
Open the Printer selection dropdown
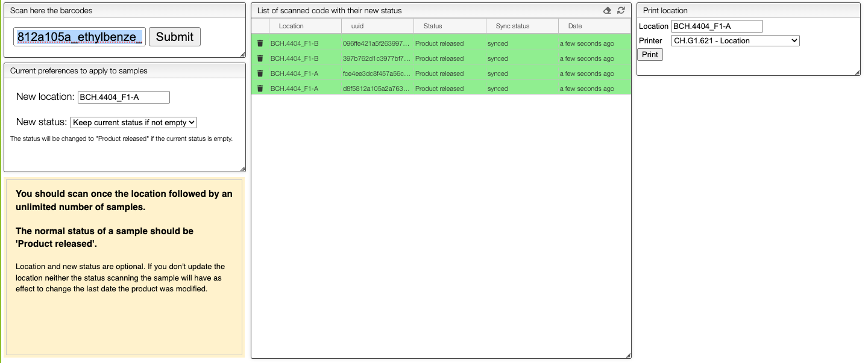coord(735,40)
